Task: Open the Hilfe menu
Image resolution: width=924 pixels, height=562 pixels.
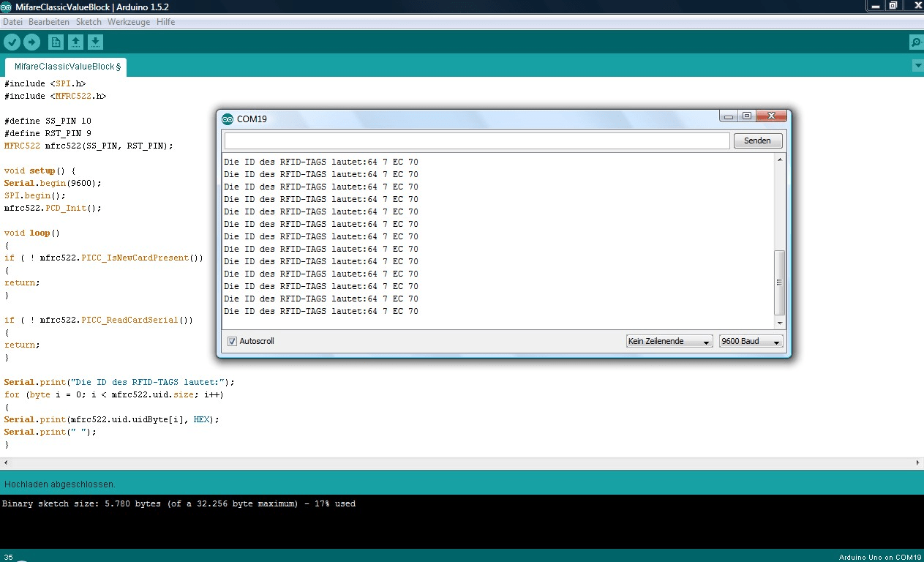Action: pyautogui.click(x=165, y=22)
